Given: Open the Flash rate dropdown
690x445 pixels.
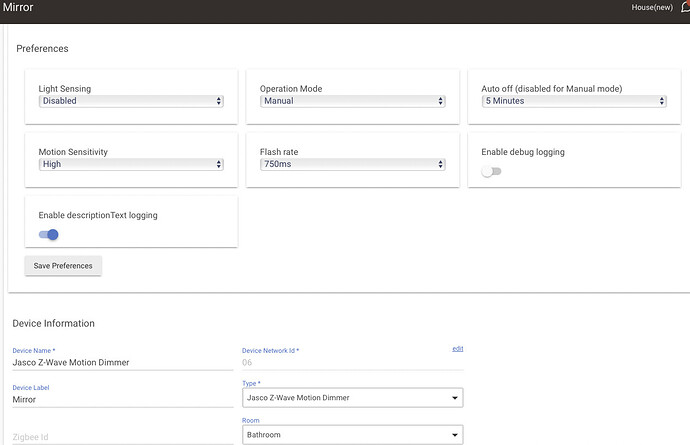Looking at the screenshot, I should [352, 164].
